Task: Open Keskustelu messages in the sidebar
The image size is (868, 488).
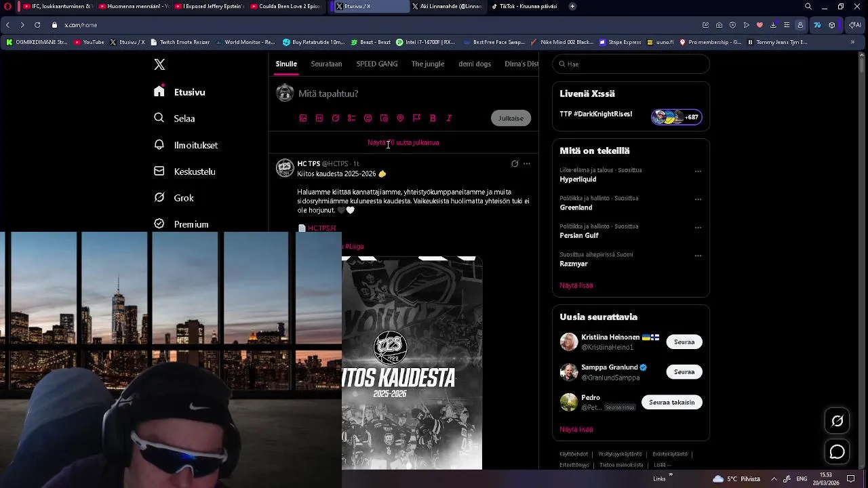Action: click(184, 171)
